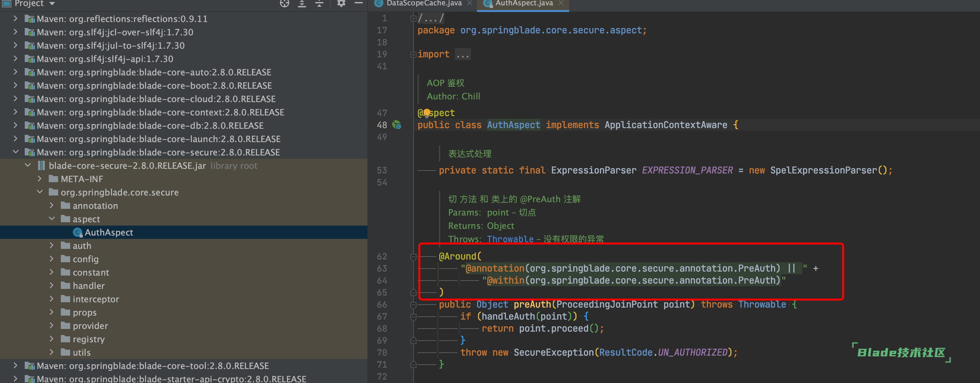980x383 pixels.
Task: Expand the folded import block
Action: pos(413,55)
